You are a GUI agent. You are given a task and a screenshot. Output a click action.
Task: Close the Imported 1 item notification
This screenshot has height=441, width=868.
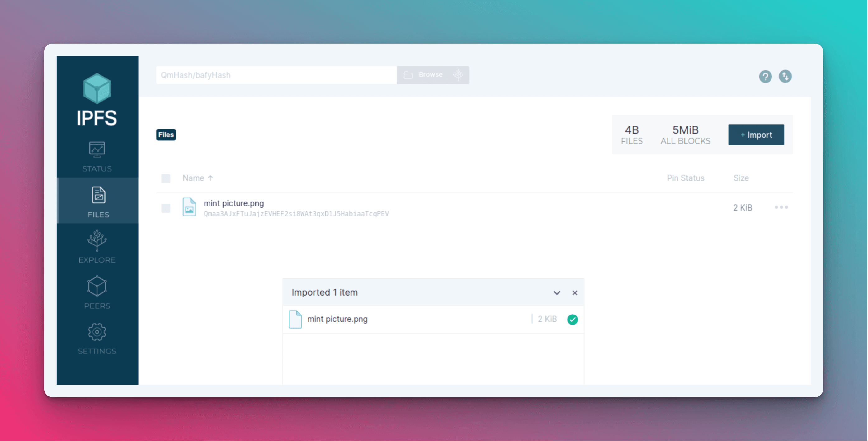[575, 293]
